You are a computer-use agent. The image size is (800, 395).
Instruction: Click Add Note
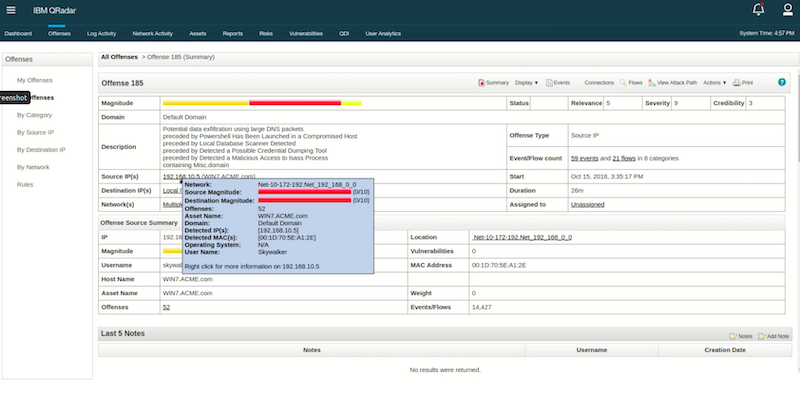tap(773, 336)
